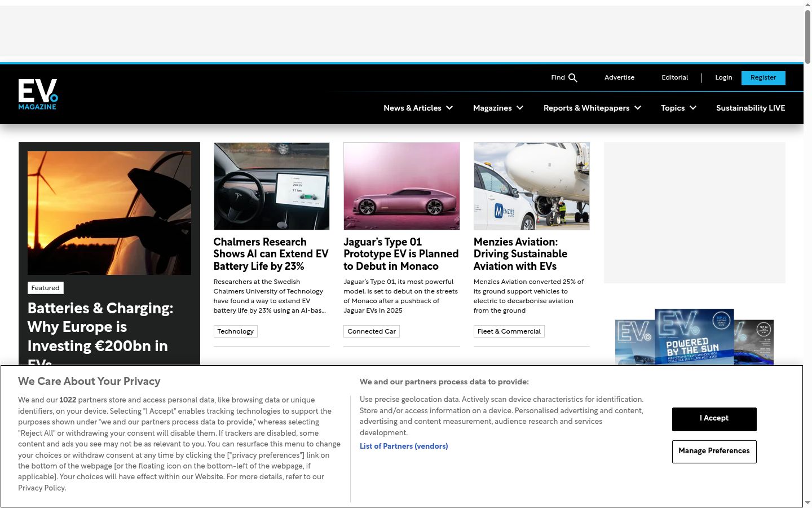Select the Technology tag
The image size is (812, 508).
pyautogui.click(x=236, y=331)
